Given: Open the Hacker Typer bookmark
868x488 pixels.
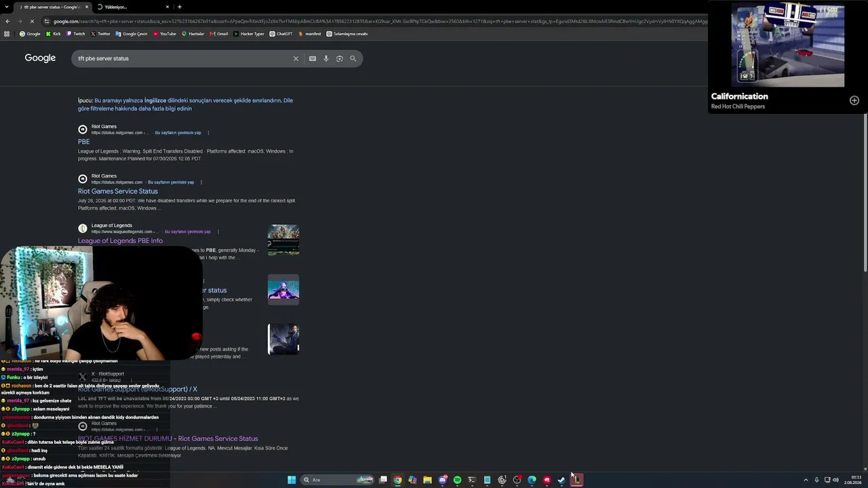Looking at the screenshot, I should [x=249, y=34].
